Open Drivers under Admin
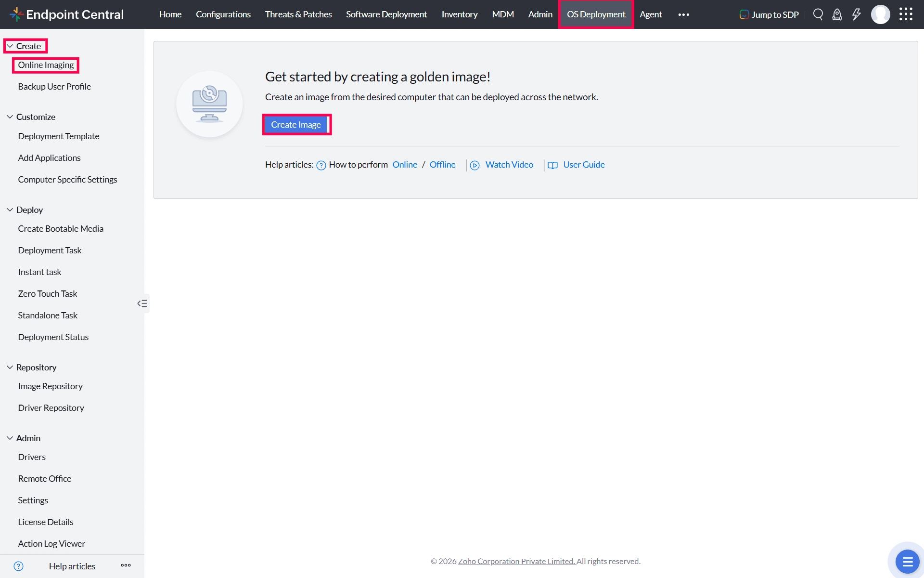924x578 pixels. point(32,457)
